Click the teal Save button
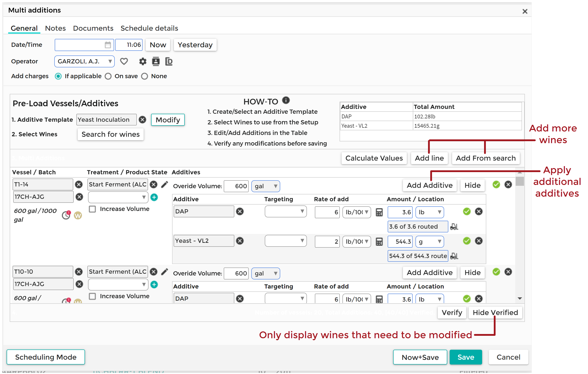Viewport: 588px width, 374px height. coord(466,357)
